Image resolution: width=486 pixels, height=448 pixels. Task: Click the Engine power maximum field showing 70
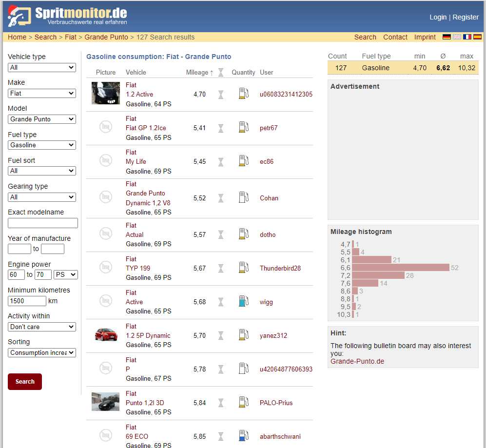click(x=43, y=274)
